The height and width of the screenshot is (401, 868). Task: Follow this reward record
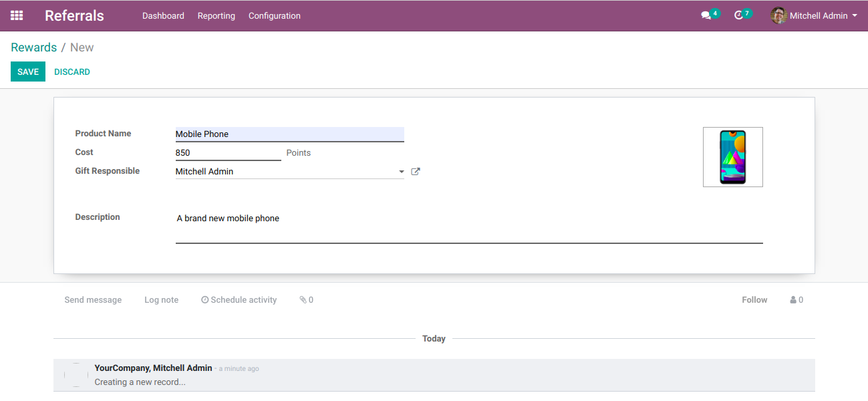[754, 300]
